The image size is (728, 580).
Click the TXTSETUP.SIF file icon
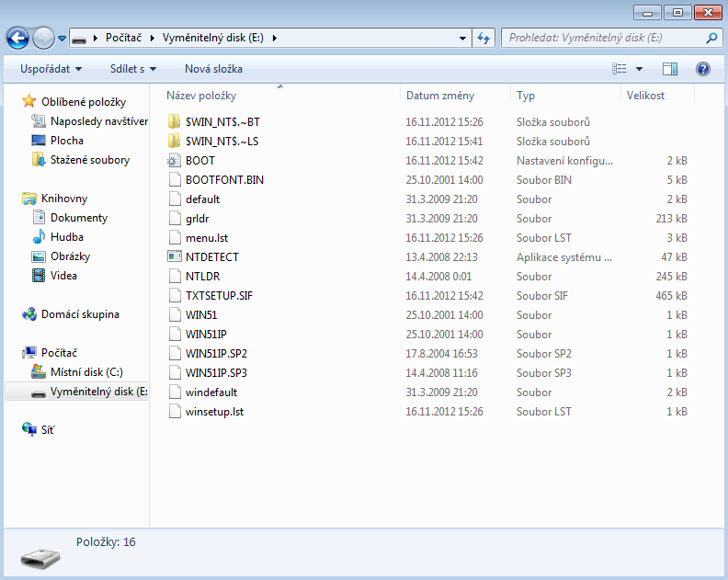tap(175, 295)
